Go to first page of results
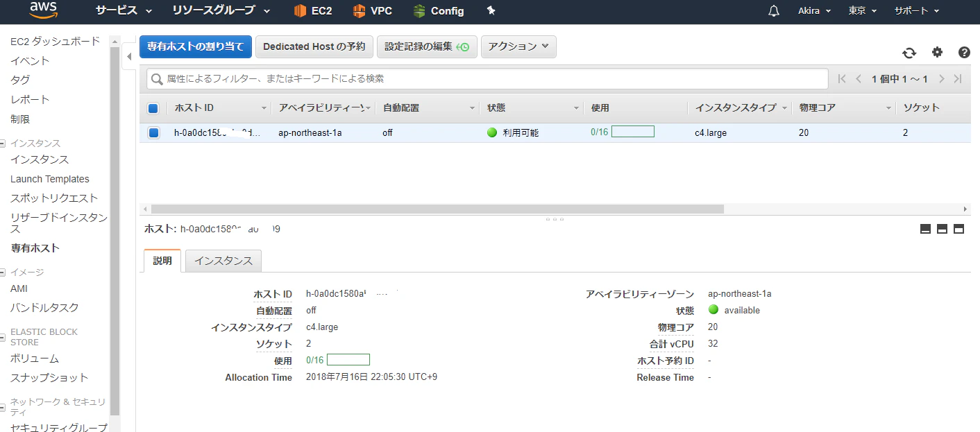The width and height of the screenshot is (980, 432). pyautogui.click(x=842, y=79)
